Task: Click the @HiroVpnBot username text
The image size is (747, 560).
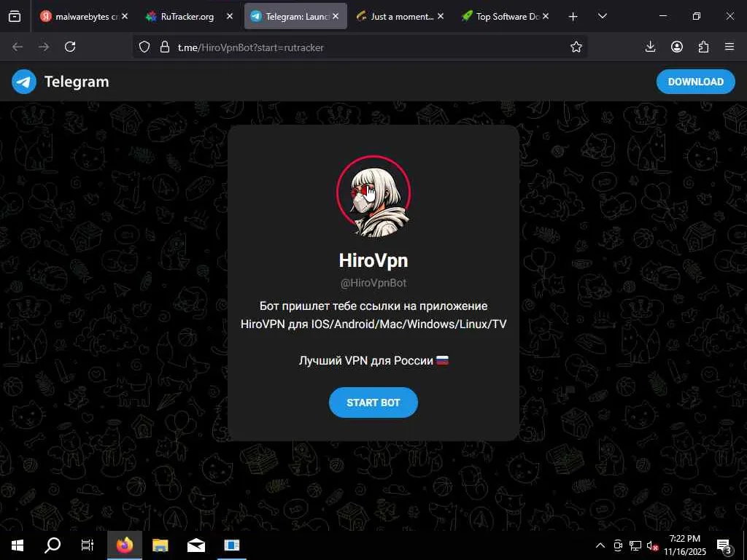Action: (x=373, y=283)
